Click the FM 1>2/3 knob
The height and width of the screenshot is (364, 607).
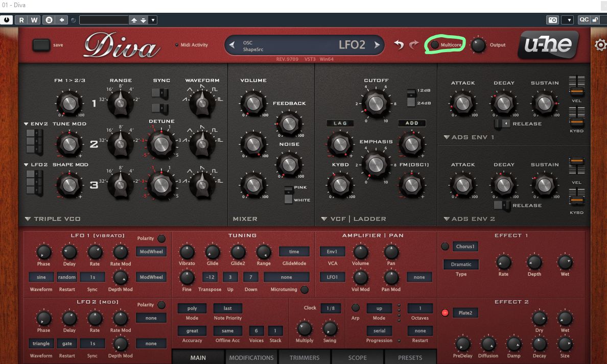[x=69, y=103]
